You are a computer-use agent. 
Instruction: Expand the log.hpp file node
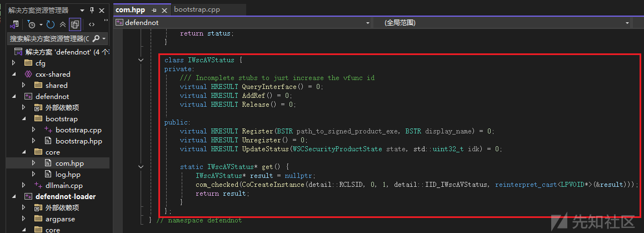tap(34, 174)
